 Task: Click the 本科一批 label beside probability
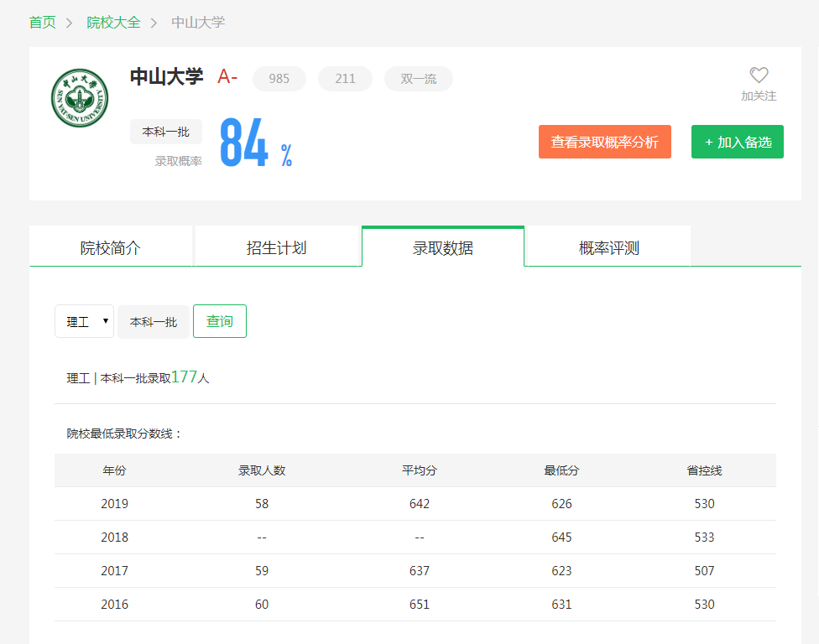[166, 132]
